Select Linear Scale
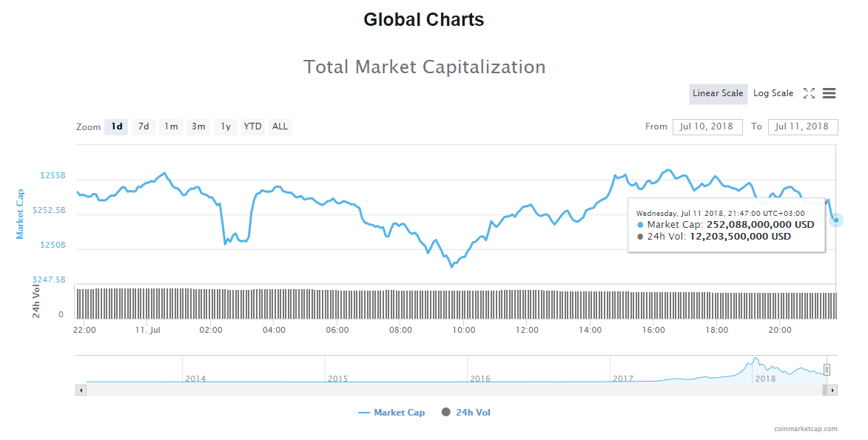 pyautogui.click(x=717, y=93)
